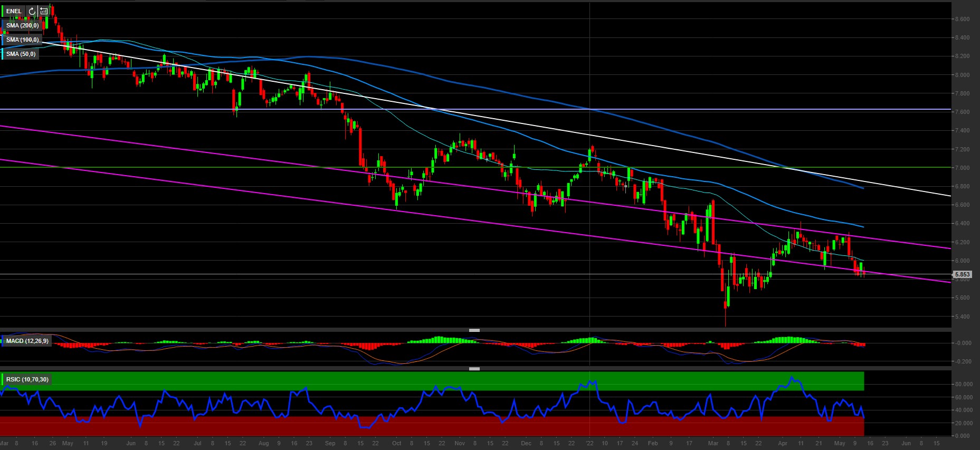This screenshot has width=980, height=450.
Task: Grab the divider handle above MACD panel
Action: click(474, 330)
